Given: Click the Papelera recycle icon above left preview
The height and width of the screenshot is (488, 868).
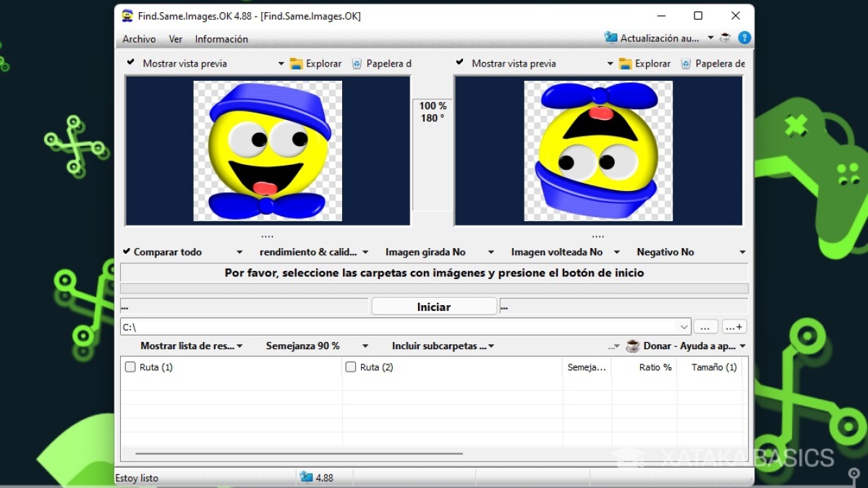Looking at the screenshot, I should tap(357, 64).
